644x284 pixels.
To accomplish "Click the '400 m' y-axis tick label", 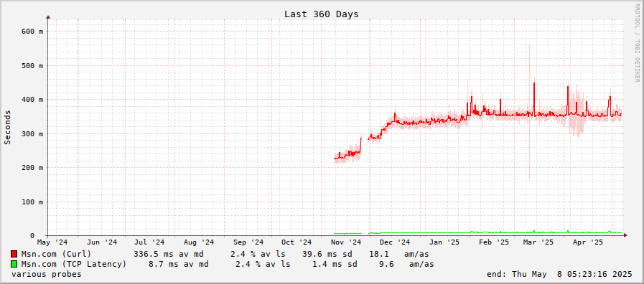I will coord(32,100).
